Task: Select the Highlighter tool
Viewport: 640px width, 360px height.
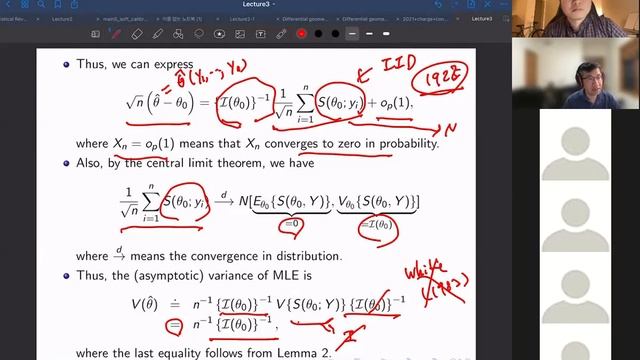Action: point(158,34)
